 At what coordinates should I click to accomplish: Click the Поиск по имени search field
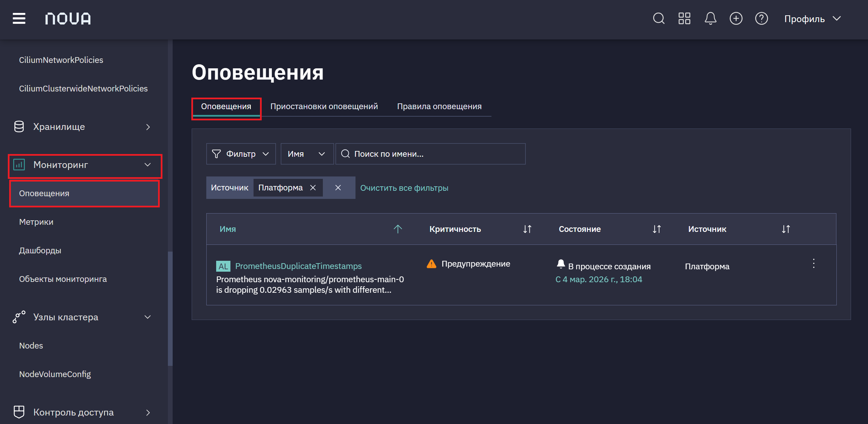[430, 154]
